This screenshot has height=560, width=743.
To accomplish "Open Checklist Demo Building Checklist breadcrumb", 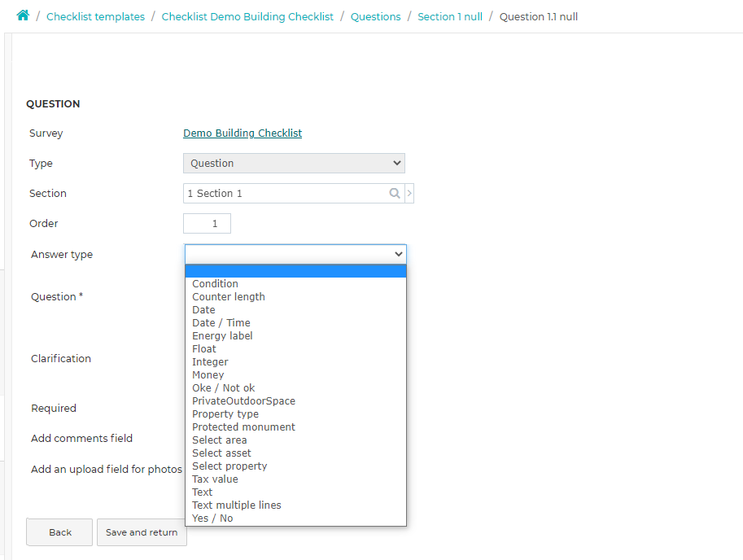I will click(247, 16).
